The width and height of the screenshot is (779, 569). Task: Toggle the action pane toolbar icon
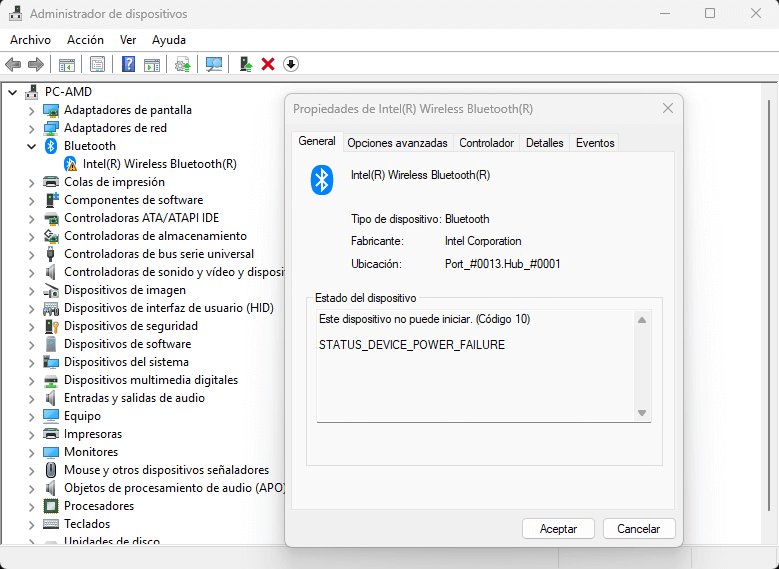(x=152, y=65)
